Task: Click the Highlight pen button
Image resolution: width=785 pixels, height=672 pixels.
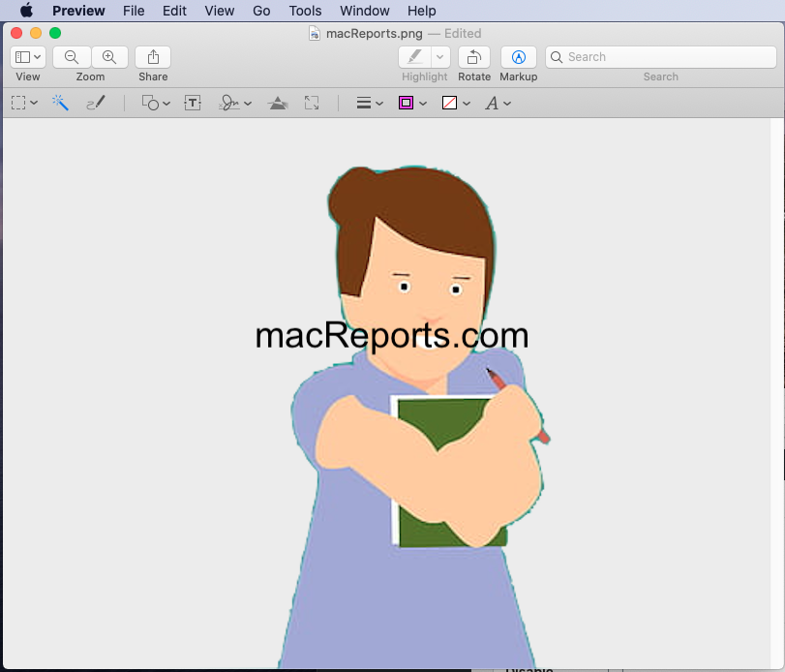Action: click(x=414, y=57)
